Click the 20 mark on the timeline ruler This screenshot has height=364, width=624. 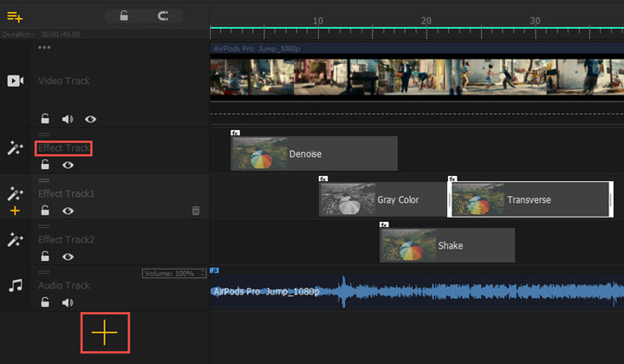click(x=426, y=21)
